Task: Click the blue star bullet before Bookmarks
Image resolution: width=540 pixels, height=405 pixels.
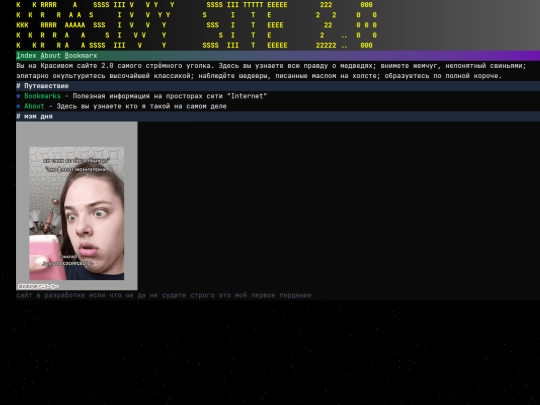Action: (18, 96)
